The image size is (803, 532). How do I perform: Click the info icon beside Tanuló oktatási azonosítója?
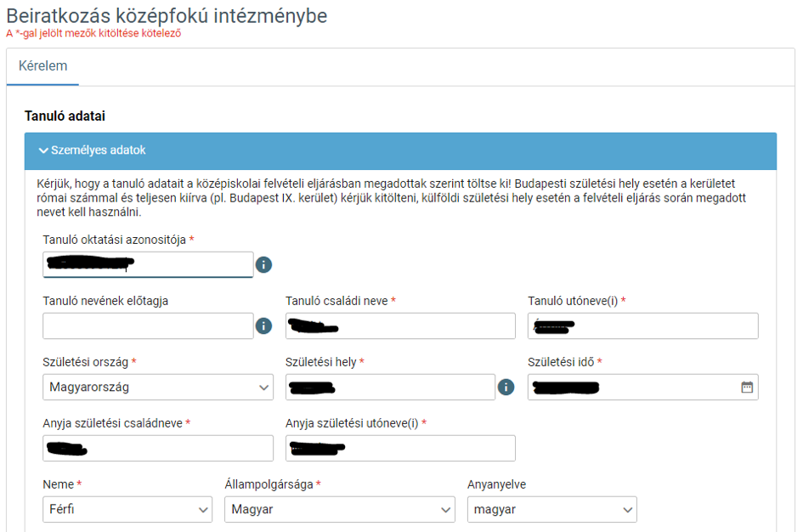(264, 265)
